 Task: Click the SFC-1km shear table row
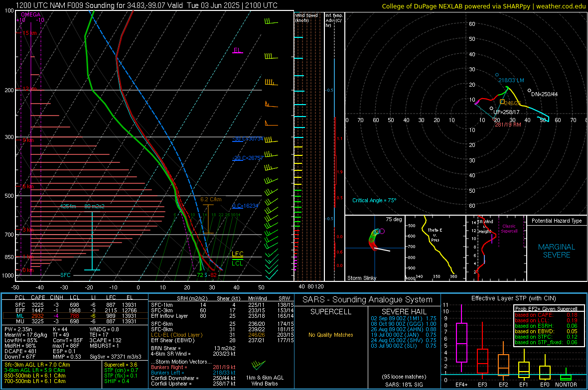coord(222,305)
